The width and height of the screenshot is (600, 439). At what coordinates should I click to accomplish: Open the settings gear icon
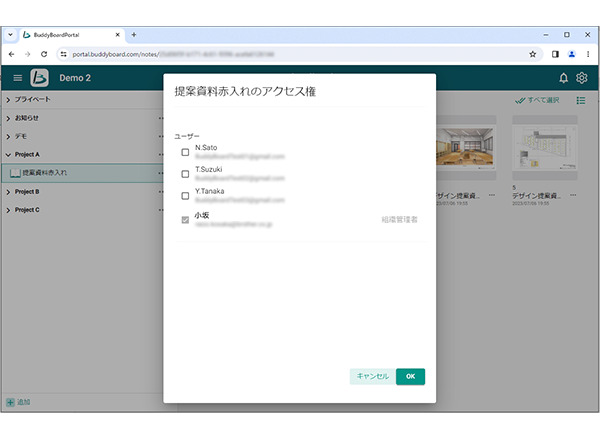pyautogui.click(x=582, y=78)
